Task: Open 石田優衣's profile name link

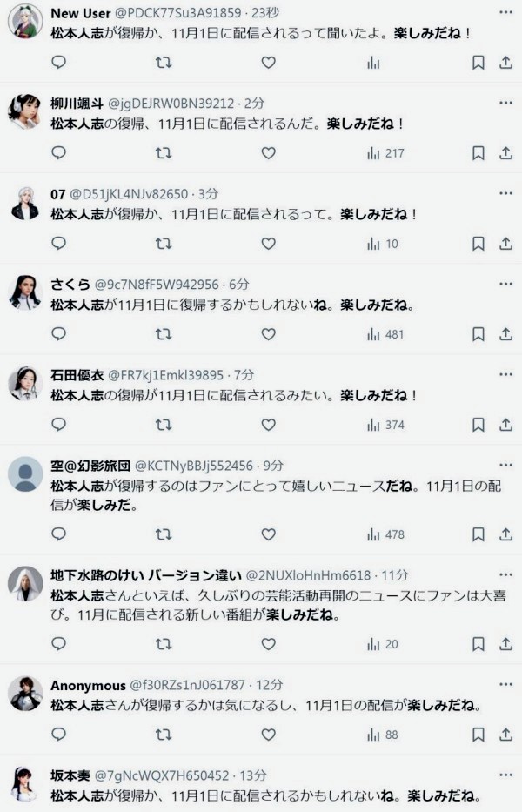Action: 76,375
